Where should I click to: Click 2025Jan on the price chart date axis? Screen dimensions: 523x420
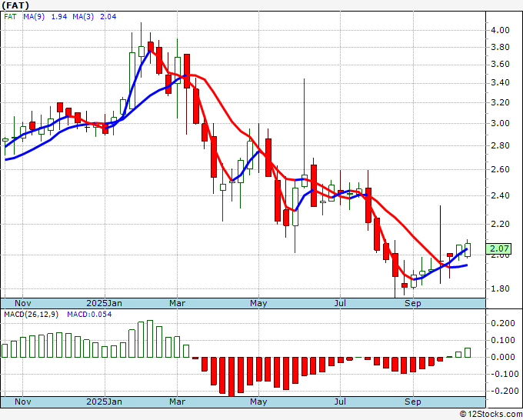point(104,303)
